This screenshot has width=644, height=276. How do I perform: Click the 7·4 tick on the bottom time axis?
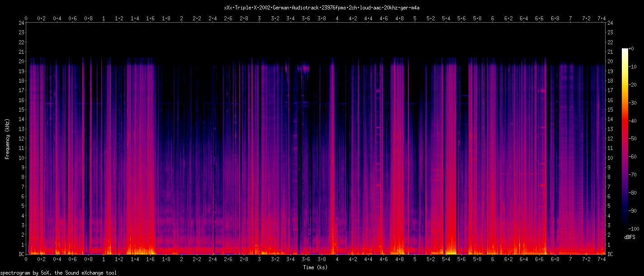pyautogui.click(x=601, y=260)
